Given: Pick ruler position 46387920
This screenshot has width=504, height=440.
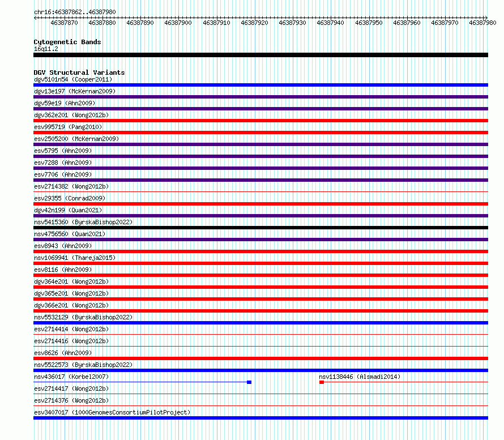Looking at the screenshot, I should (x=254, y=23).
